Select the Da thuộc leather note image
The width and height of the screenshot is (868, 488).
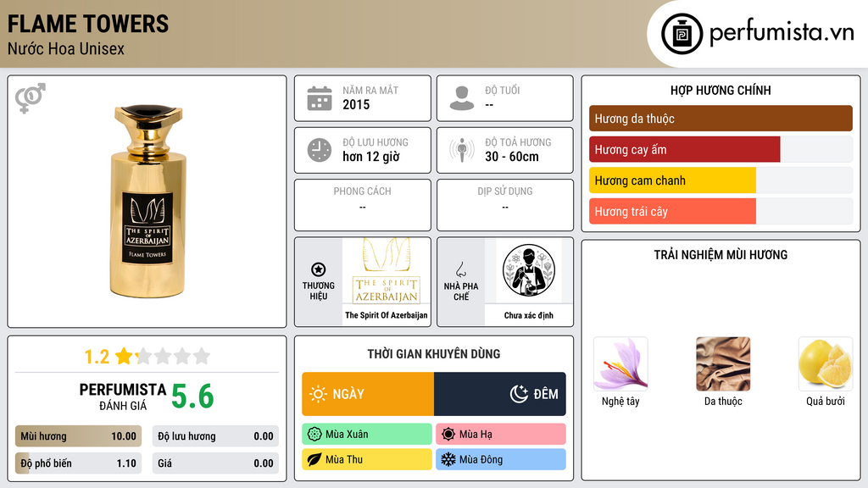723,363
